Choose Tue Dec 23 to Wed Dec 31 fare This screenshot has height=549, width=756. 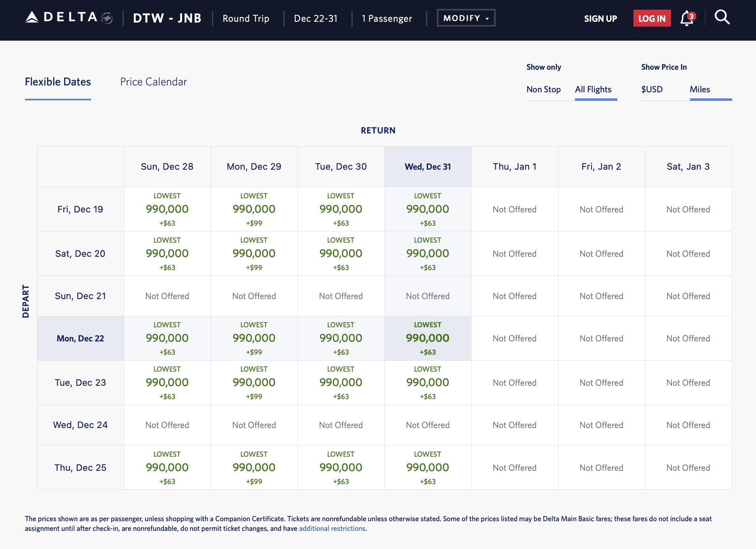pyautogui.click(x=428, y=383)
